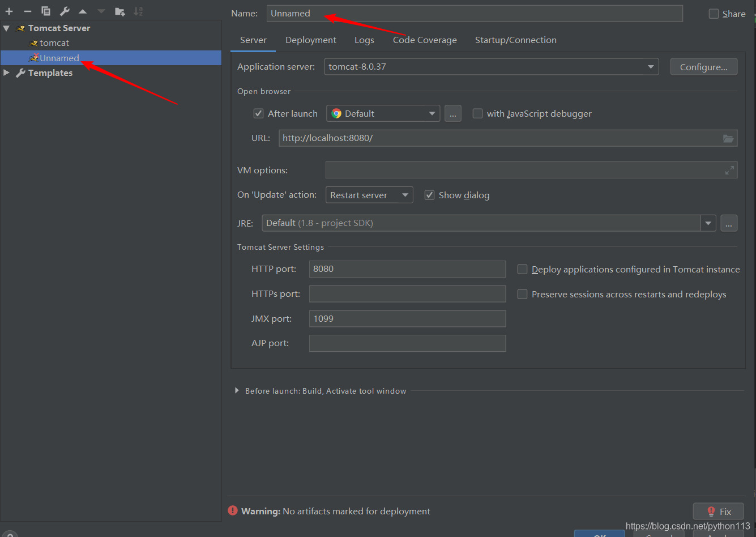The height and width of the screenshot is (537, 756).
Task: Click the 'No artifacts marked for deployment' warning text
Action: pos(357,511)
